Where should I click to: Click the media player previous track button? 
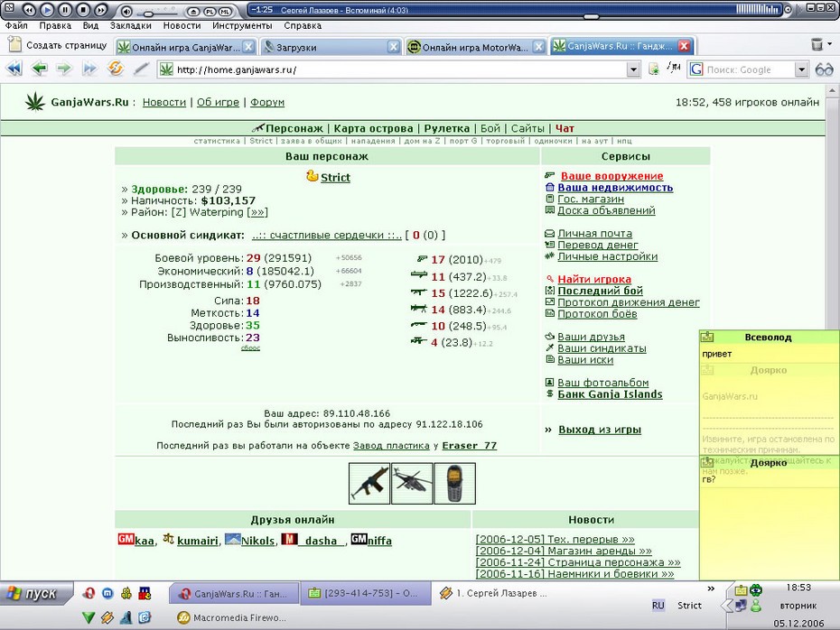[29, 10]
